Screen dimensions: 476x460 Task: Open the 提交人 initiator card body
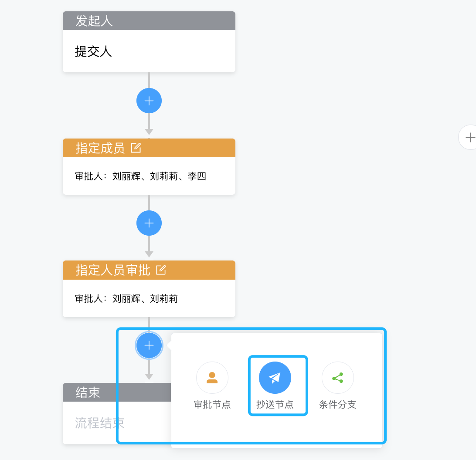149,51
